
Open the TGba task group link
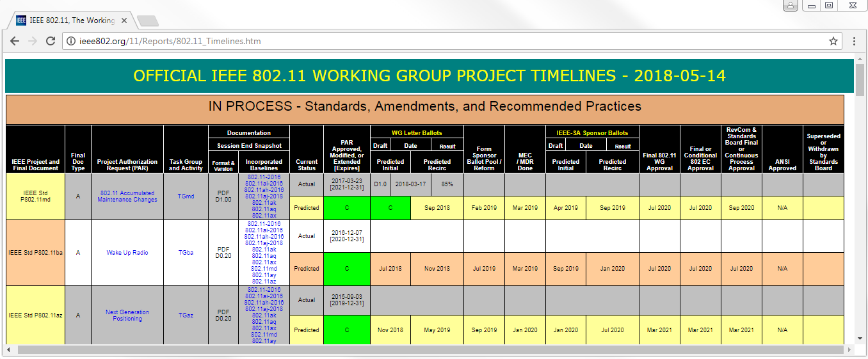coord(186,253)
